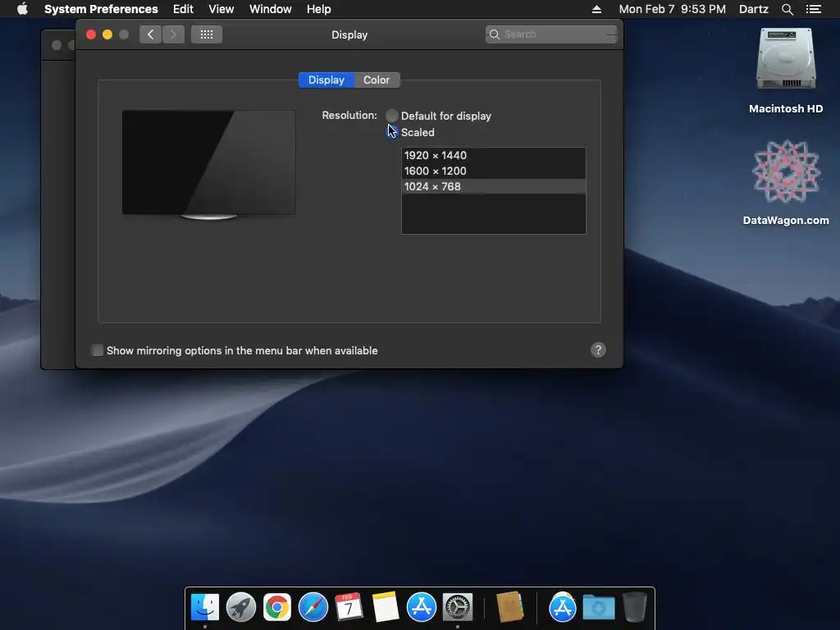Open the brown notebook icon in Dock
Screen dimensions: 840x630
(509, 608)
